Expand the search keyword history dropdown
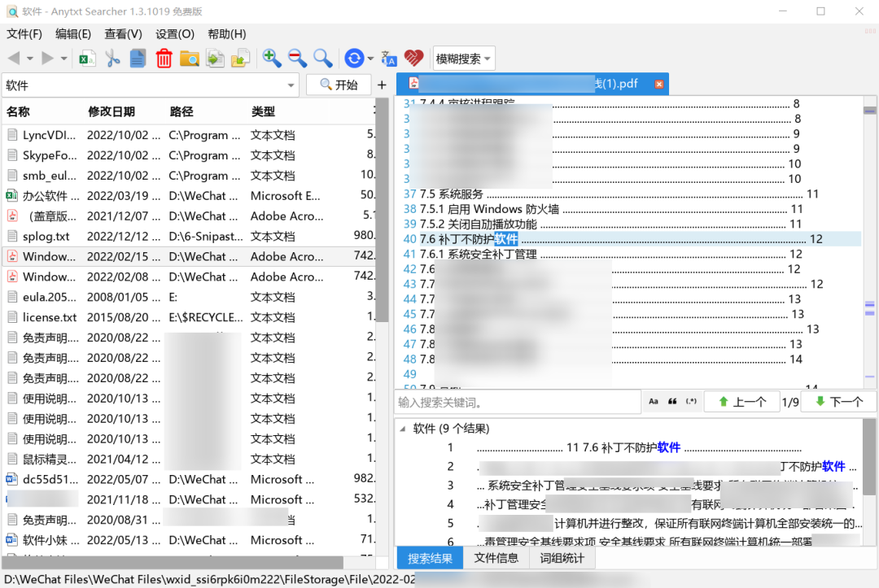The height and width of the screenshot is (588, 879). click(291, 85)
